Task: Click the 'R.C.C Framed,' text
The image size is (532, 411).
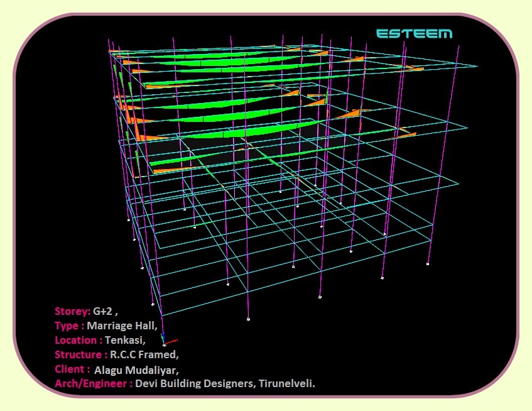Action: (x=144, y=354)
